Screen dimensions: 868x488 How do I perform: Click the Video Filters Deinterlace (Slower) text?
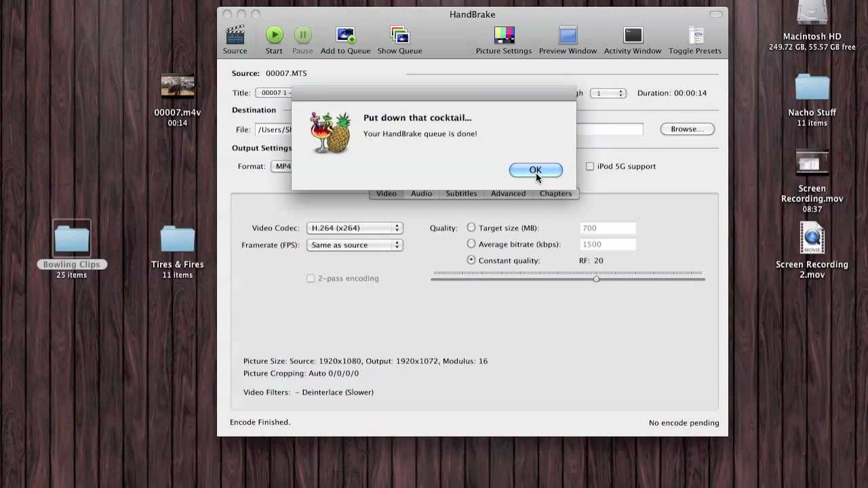(x=309, y=392)
